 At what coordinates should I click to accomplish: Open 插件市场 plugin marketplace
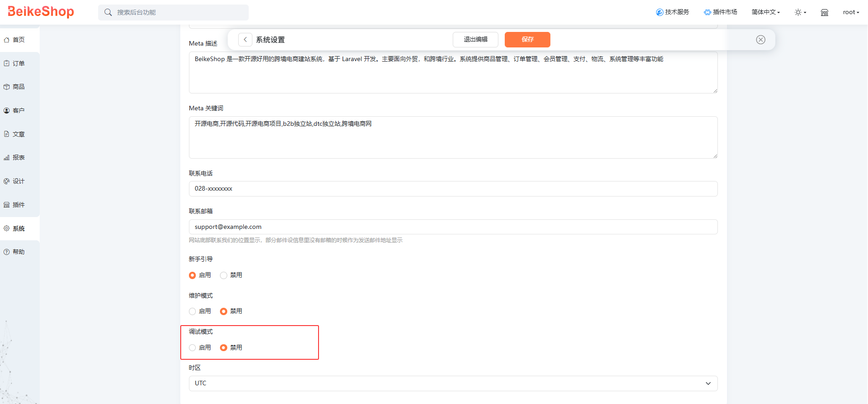point(720,12)
